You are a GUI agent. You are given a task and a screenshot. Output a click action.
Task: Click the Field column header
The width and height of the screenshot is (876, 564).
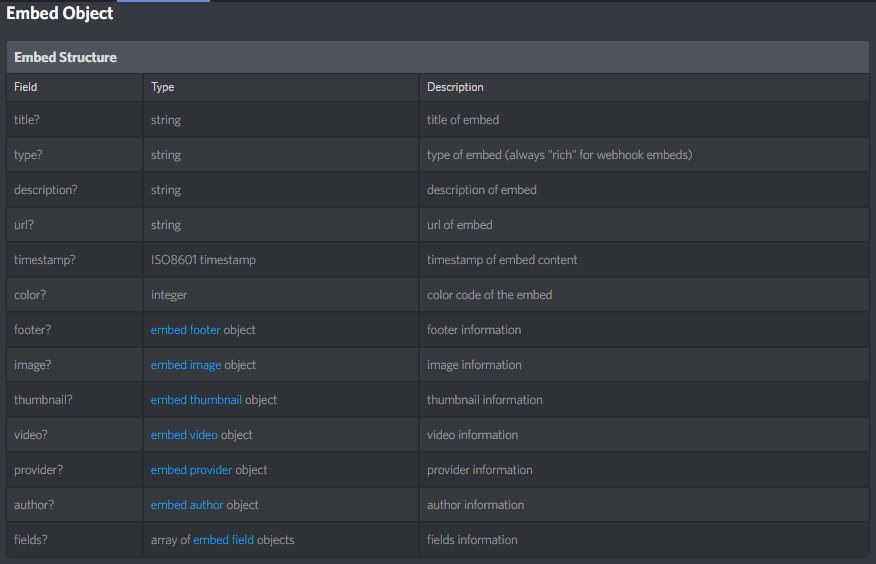point(26,87)
